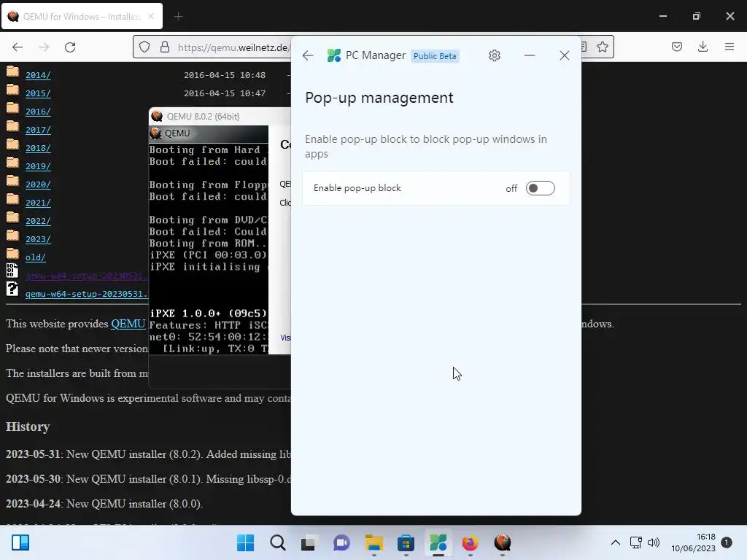The height and width of the screenshot is (560, 747).
Task: Open Firefox application menu
Action: click(x=729, y=47)
